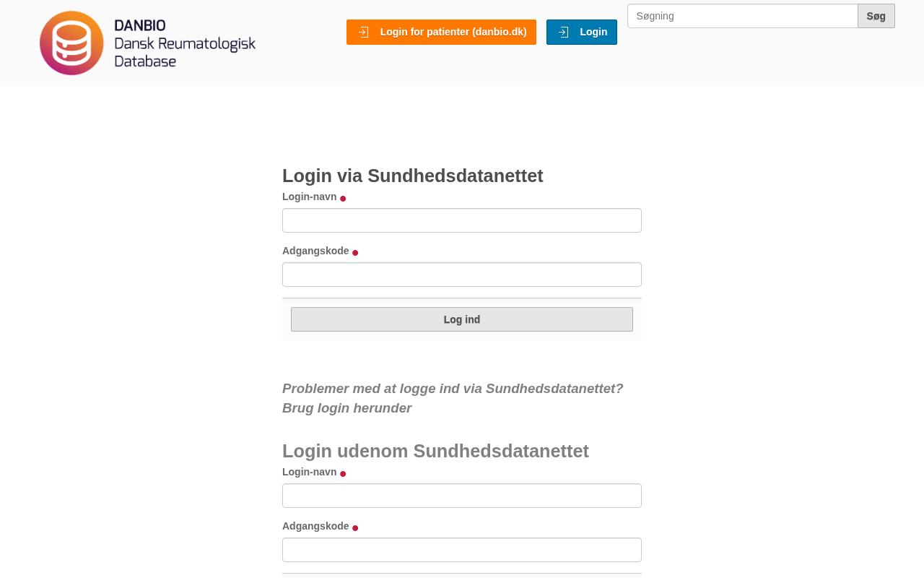Click the red required dot beside the lower Adgangskode label
The width and height of the screenshot is (924, 578).
[355, 528]
